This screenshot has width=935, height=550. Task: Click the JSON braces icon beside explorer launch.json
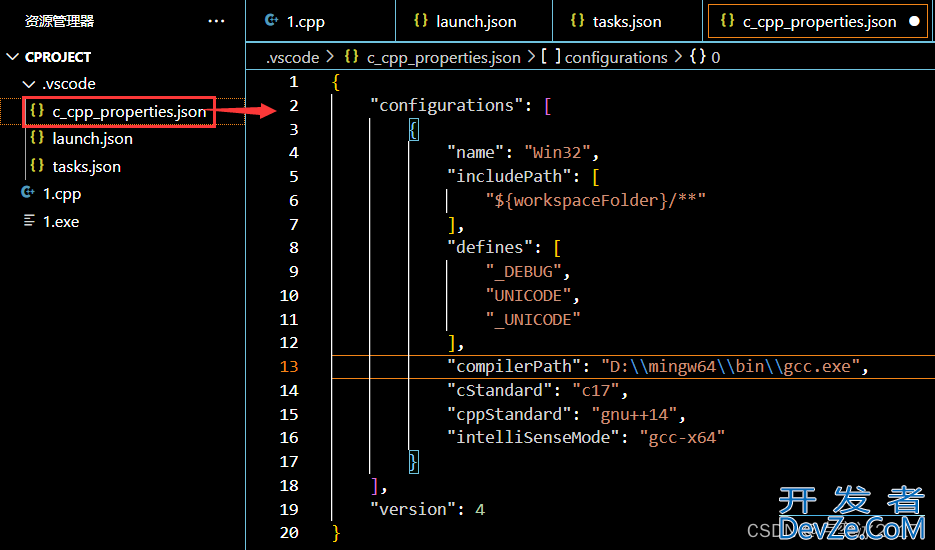37,138
